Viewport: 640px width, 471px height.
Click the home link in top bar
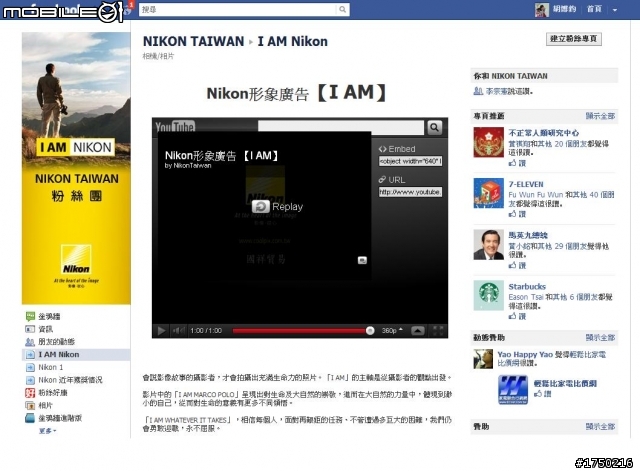click(594, 9)
